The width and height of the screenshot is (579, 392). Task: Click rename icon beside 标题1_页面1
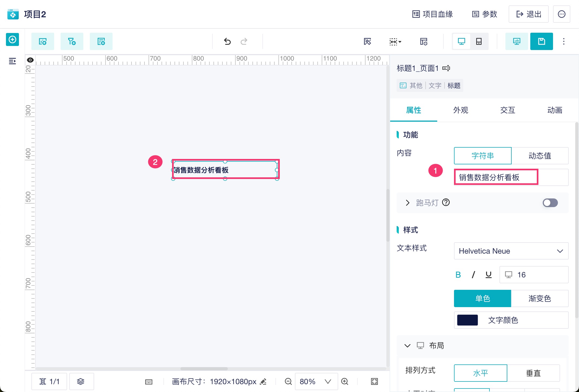[446, 68]
